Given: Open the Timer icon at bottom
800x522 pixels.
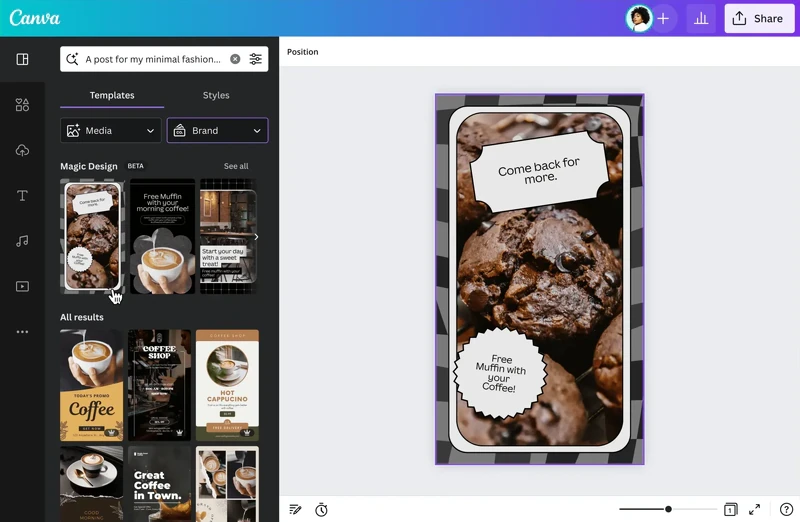Looking at the screenshot, I should [x=321, y=509].
